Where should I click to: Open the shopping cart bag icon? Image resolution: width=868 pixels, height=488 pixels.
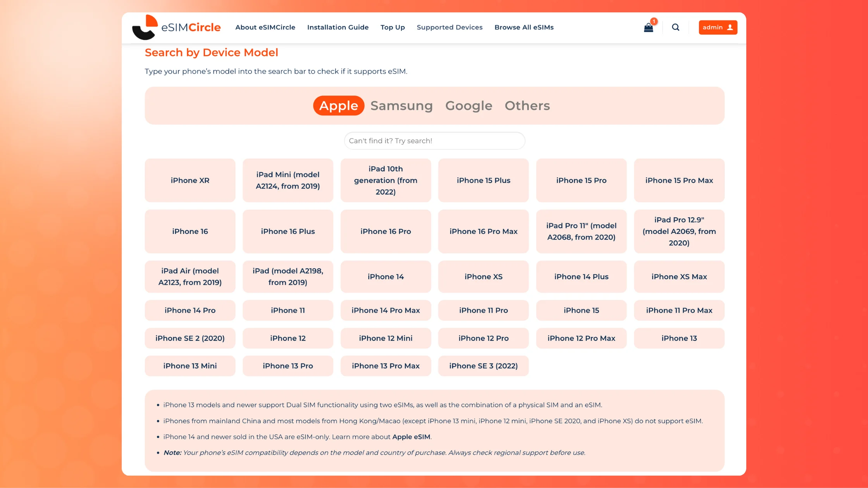[x=648, y=27]
